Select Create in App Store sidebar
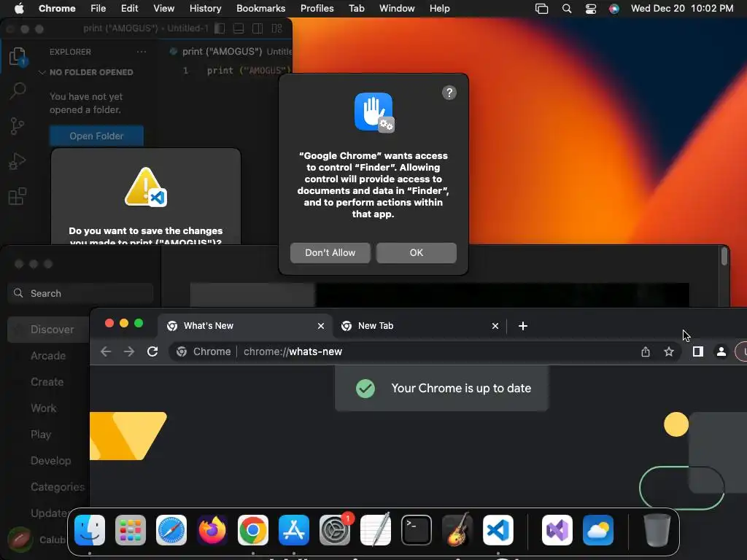 47,382
